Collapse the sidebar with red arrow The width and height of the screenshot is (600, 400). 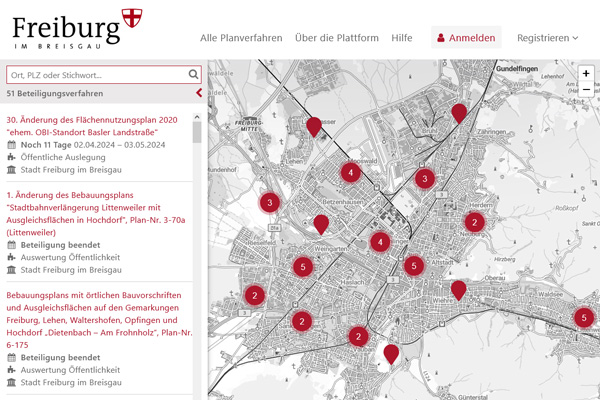pos(199,93)
